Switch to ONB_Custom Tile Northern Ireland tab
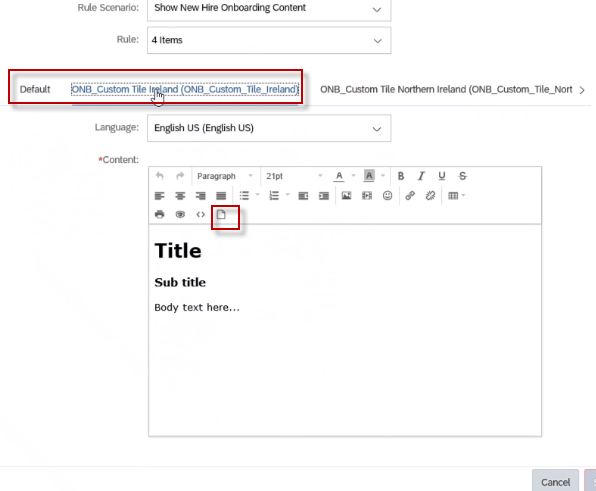596x491 pixels. tap(446, 90)
